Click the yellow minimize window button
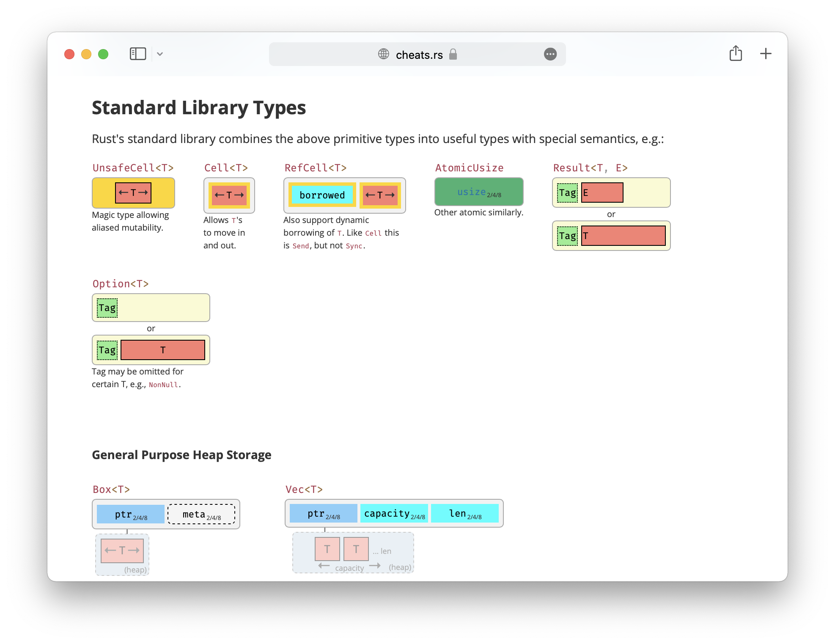Screen dimensions: 835x644 [x=86, y=54]
